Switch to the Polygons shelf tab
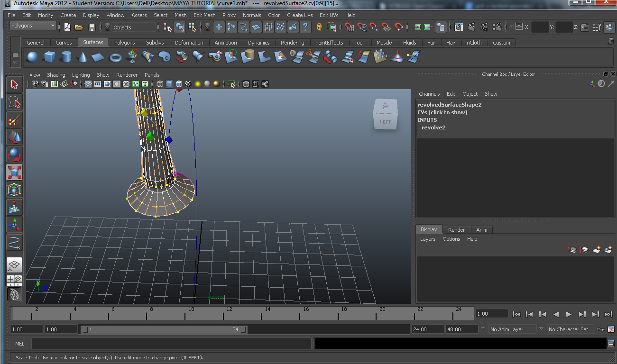The height and width of the screenshot is (364, 617). [124, 43]
